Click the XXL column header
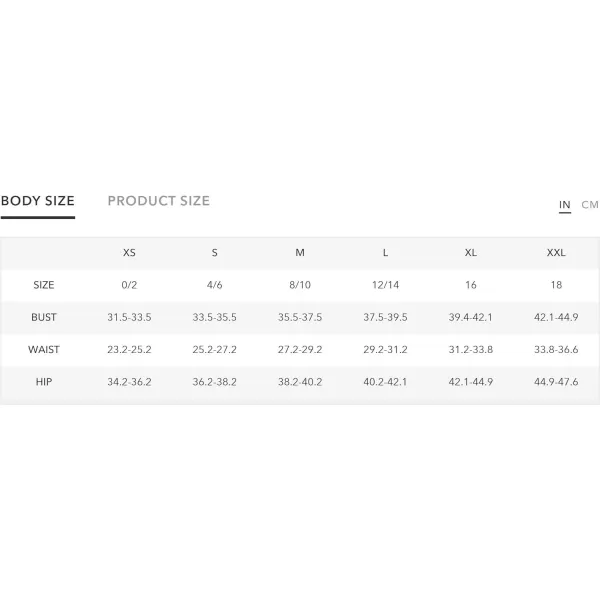600x600 pixels. click(x=556, y=253)
